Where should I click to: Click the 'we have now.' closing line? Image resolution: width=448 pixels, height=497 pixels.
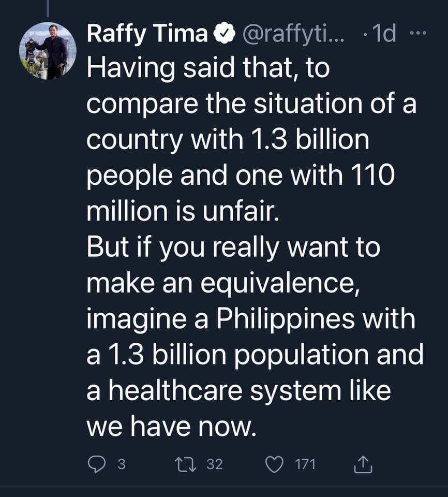(171, 426)
